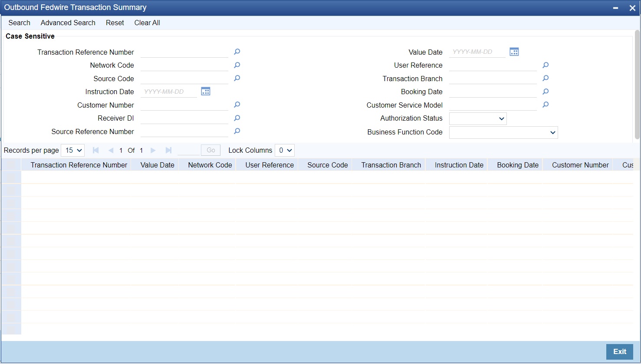
Task: Open Advanced Search
Action: pyautogui.click(x=68, y=23)
